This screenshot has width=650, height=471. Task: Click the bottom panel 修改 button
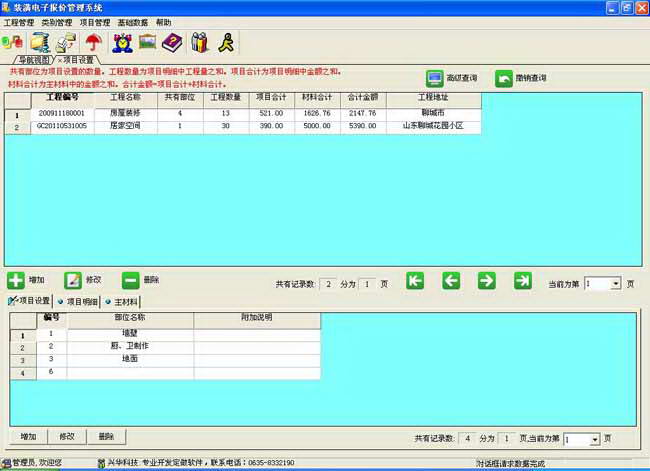coord(67,437)
